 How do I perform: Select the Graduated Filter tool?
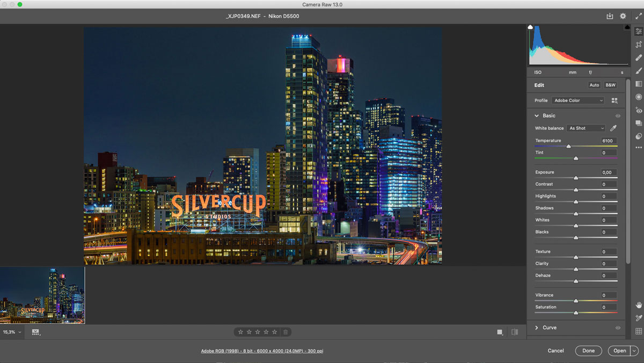(639, 84)
